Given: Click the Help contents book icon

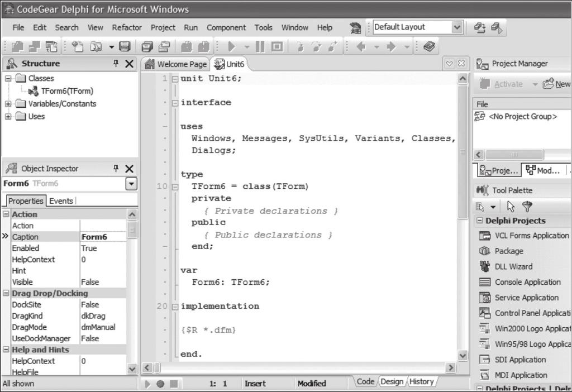Looking at the screenshot, I should (x=430, y=47).
